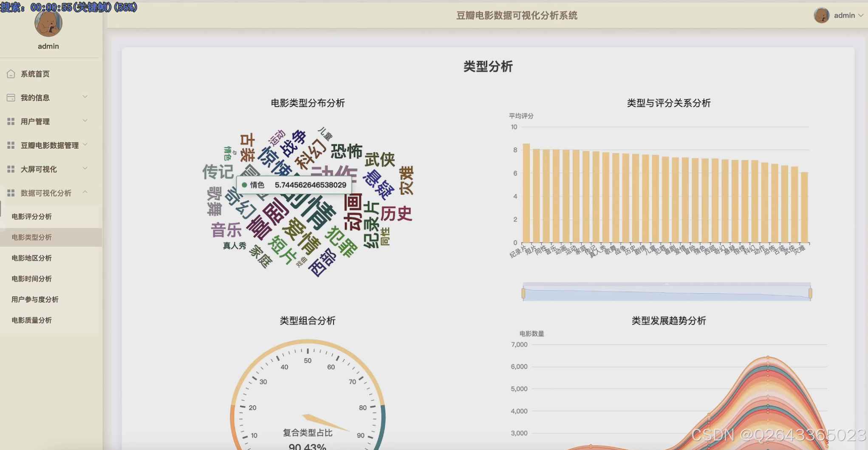Viewport: 868px width, 450px height.
Task: Click the card icon beside 我的信息
Action: 11,98
